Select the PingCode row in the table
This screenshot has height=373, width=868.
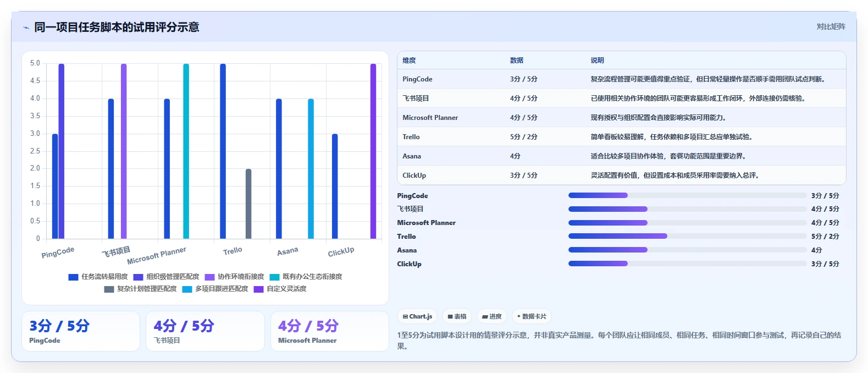(x=622, y=79)
